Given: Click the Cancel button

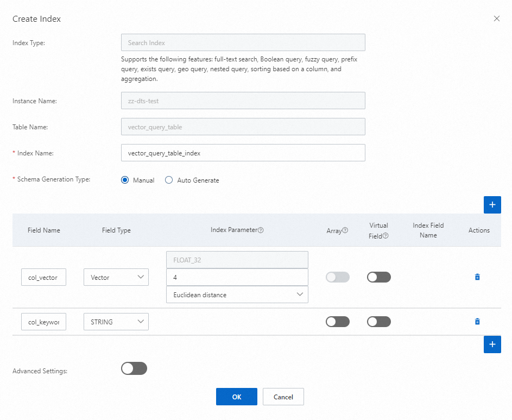Looking at the screenshot, I should click(x=283, y=397).
